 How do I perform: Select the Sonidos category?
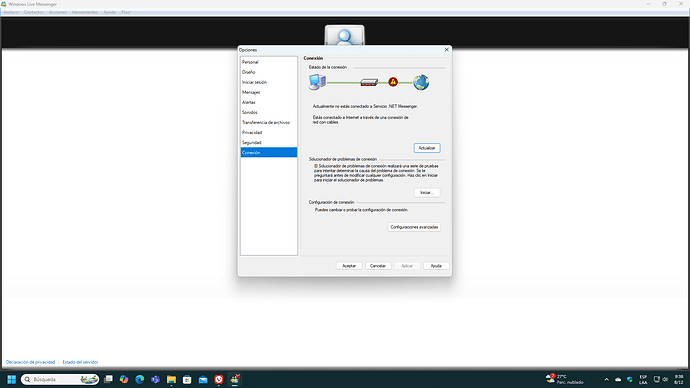tap(268, 113)
